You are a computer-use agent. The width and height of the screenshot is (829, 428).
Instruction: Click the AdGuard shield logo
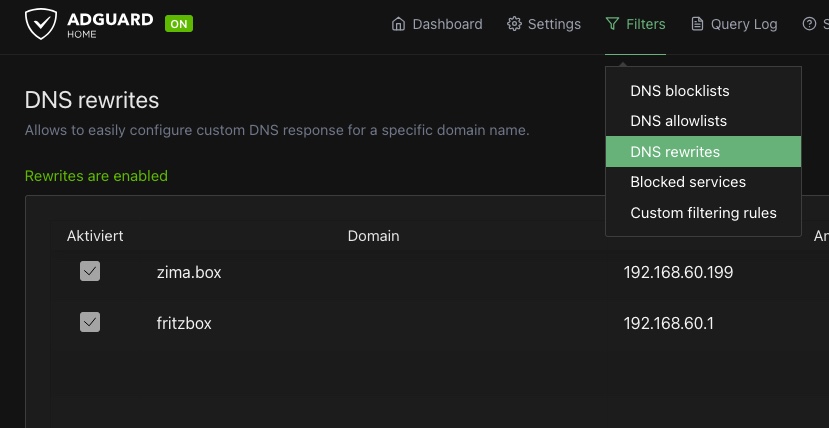tap(41, 24)
